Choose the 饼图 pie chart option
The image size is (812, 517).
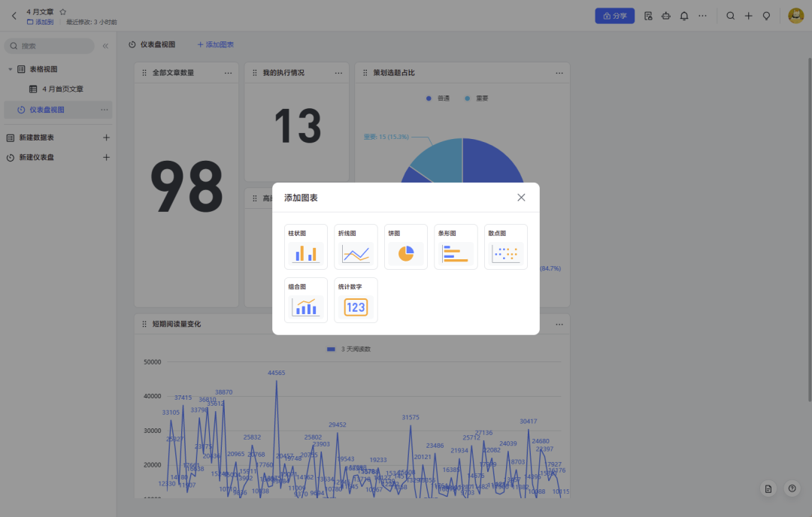(405, 247)
